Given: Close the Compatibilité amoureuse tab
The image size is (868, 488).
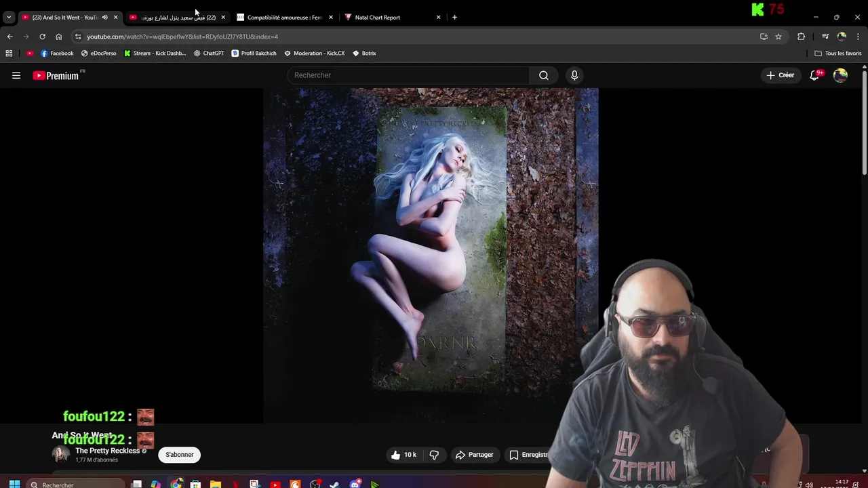Looking at the screenshot, I should [331, 17].
